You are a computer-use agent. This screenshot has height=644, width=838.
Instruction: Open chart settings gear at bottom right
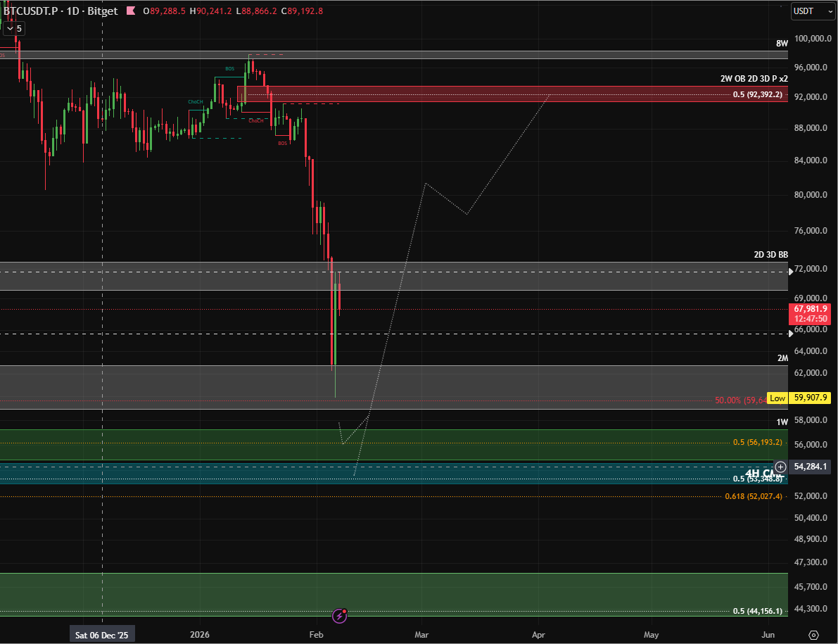pyautogui.click(x=813, y=635)
